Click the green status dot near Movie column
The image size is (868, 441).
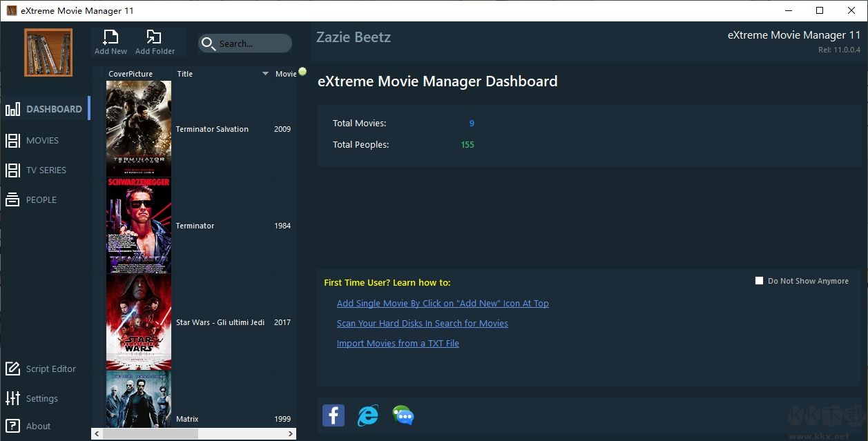click(x=301, y=72)
